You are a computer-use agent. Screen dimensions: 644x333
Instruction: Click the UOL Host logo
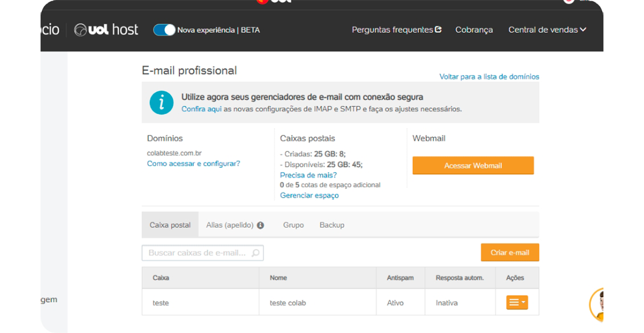(106, 29)
